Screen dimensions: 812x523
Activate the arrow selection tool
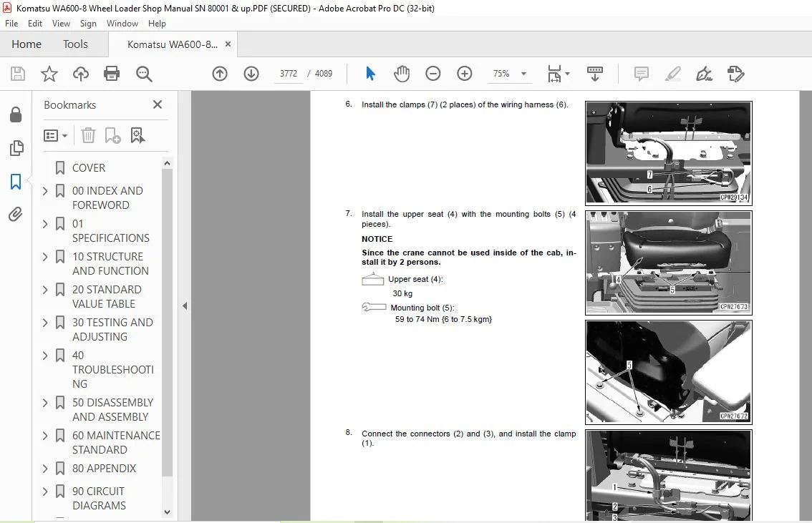[369, 74]
